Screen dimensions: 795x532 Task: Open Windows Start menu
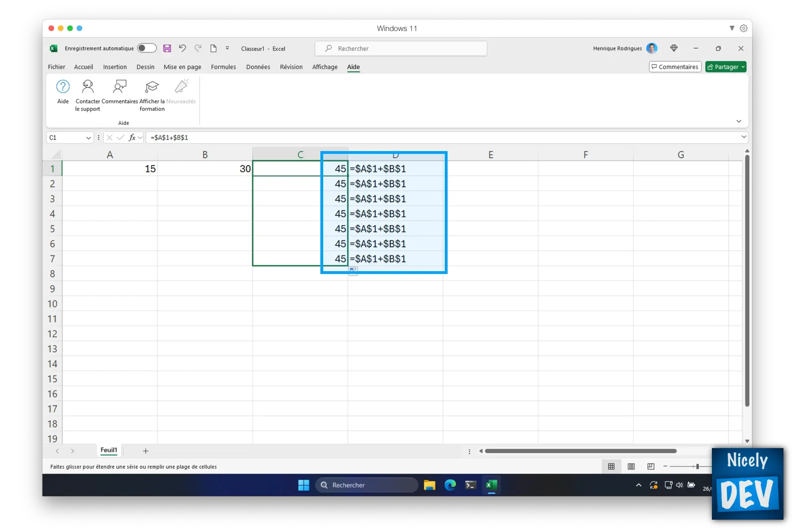304,485
